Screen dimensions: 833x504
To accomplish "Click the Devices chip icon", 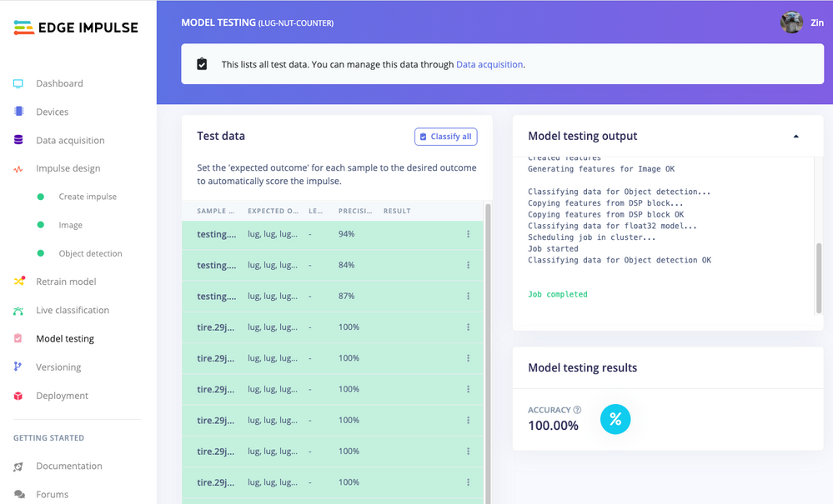I will (18, 112).
